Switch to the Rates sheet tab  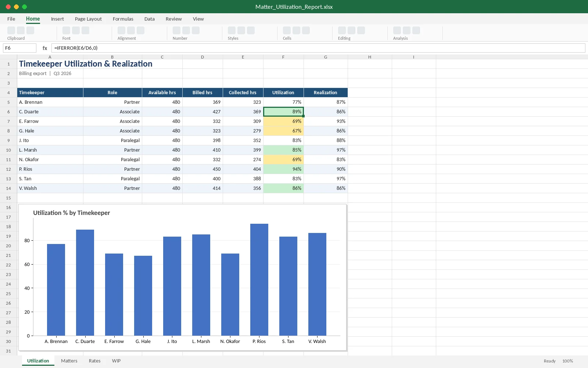click(x=95, y=361)
